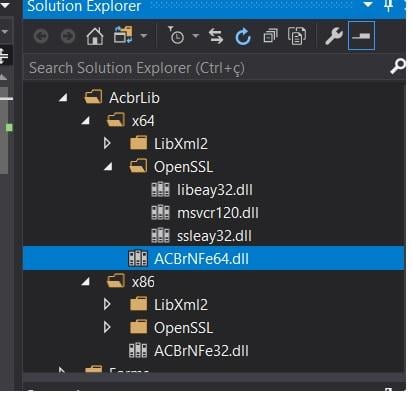
Task: Click the ACBrNFe64.dll file icon
Action: click(x=138, y=258)
